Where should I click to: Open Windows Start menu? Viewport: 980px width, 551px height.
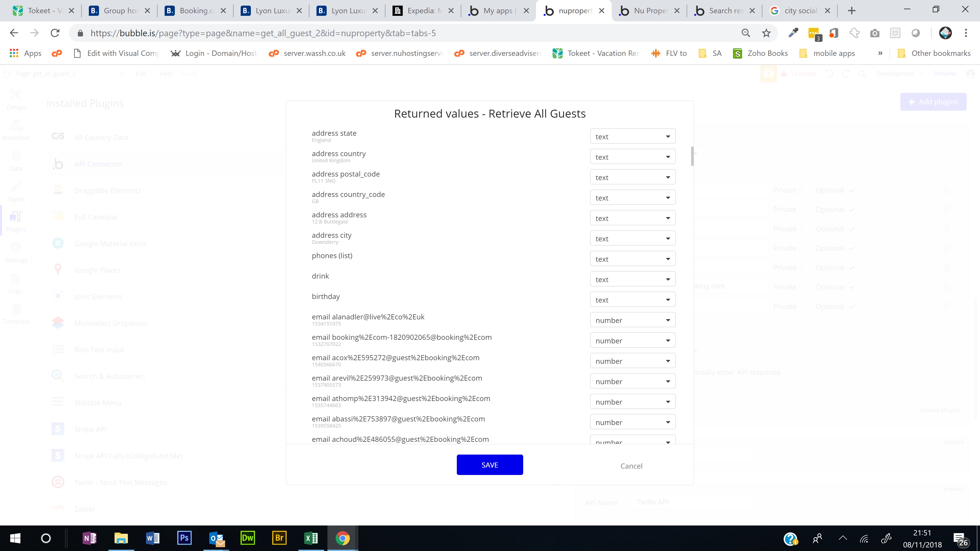[x=15, y=538]
